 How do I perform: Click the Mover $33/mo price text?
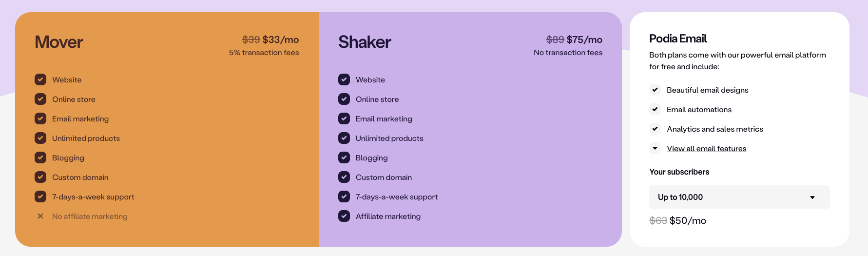click(281, 39)
